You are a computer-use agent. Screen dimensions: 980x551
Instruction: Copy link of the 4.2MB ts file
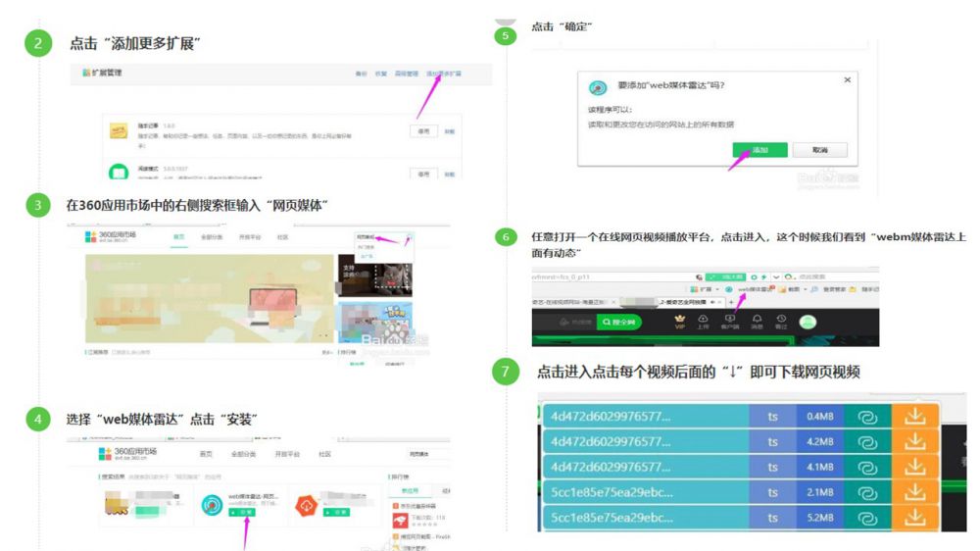click(x=865, y=441)
